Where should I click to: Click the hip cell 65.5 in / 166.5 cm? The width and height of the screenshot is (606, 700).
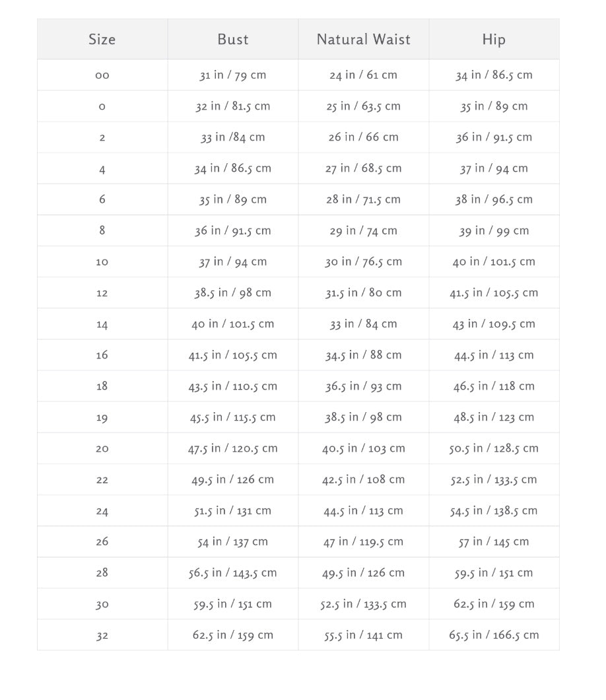coord(494,635)
